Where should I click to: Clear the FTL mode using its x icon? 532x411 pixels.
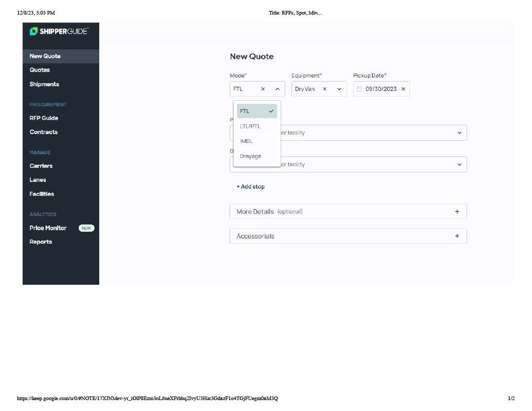[262, 88]
